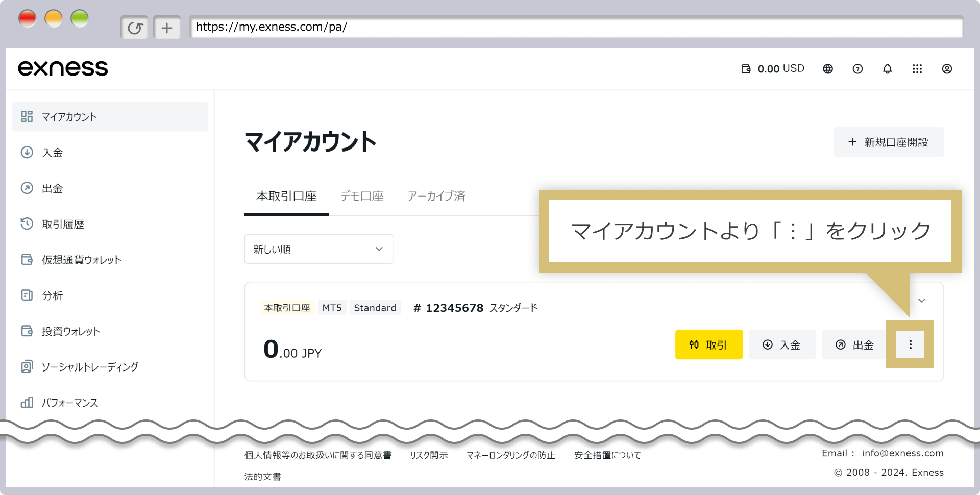Screen dimensions: 980x495
Task: Select 出金 in the sidebar
Action: [110, 188]
